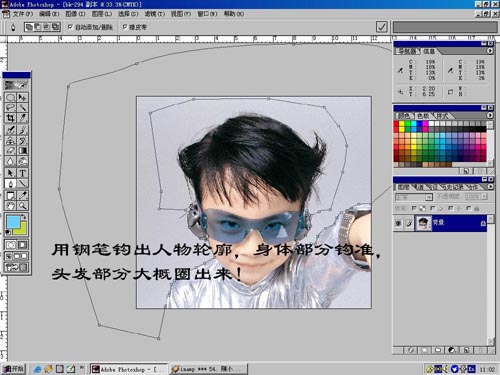
Task: Click the Path Selection arrow tool
Action: coord(11,173)
